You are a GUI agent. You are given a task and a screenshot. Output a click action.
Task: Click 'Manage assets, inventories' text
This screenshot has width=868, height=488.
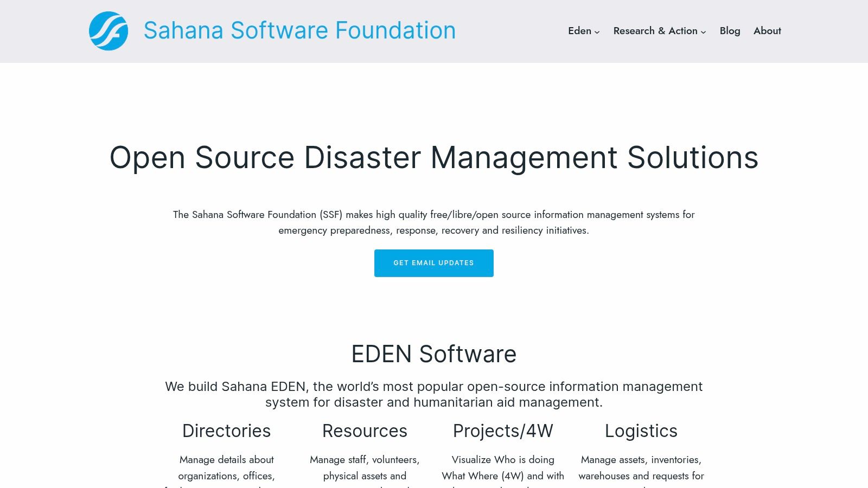(641, 472)
